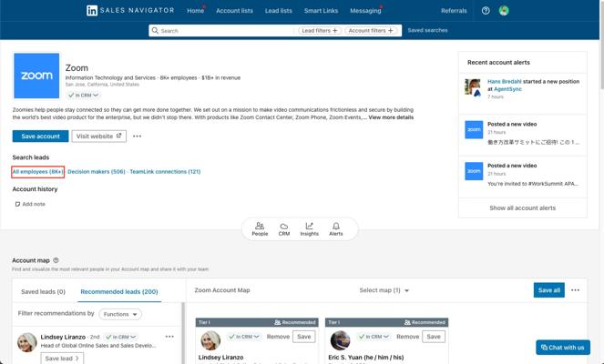
Task: Expand In CRM dropdown on Lindsey Liranzo card
Action: pos(243,337)
